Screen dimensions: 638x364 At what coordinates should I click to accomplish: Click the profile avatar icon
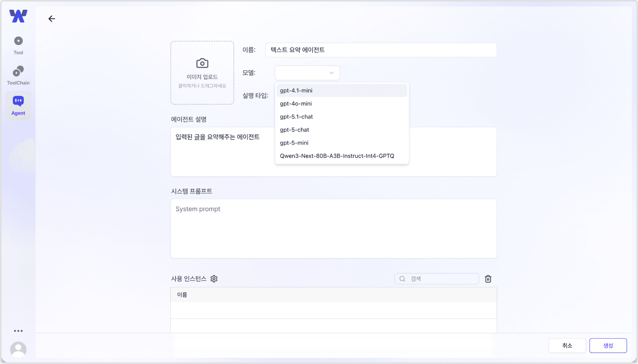tap(18, 349)
